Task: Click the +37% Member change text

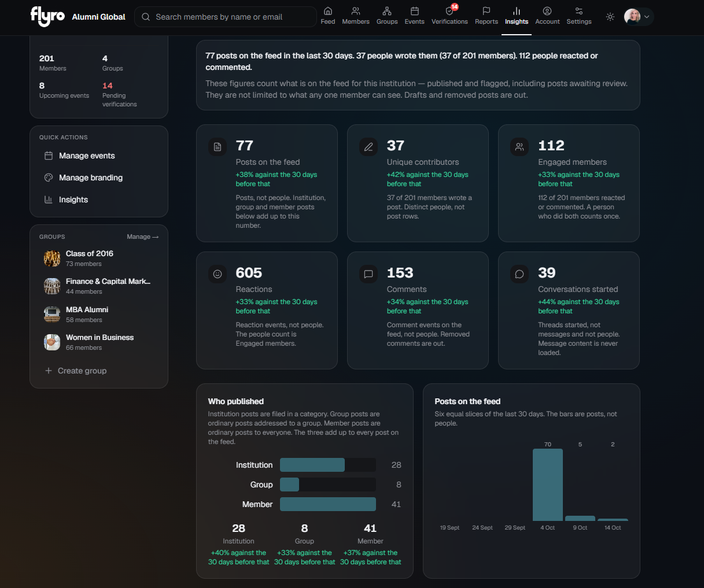Action: (x=370, y=557)
